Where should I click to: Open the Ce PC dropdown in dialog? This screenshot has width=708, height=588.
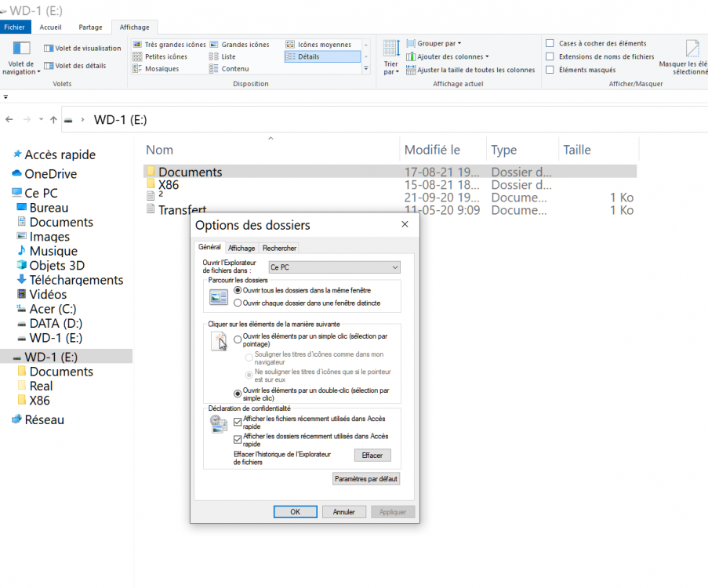click(x=334, y=267)
